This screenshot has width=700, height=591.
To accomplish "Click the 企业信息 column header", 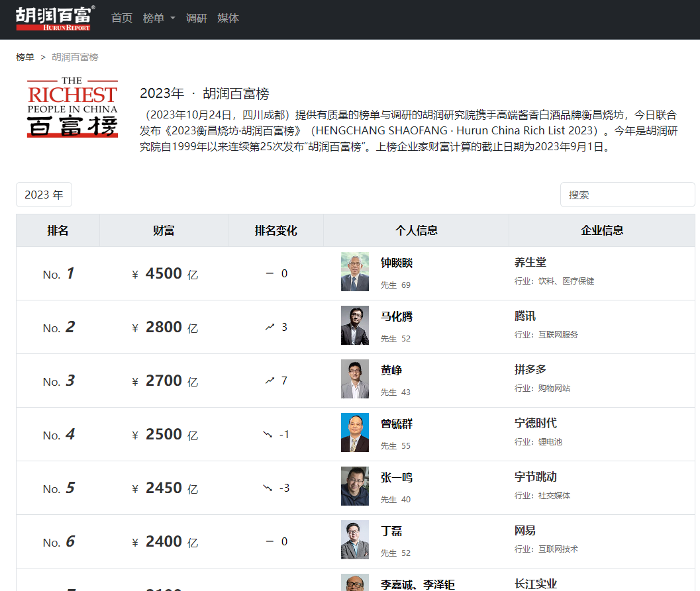I will click(x=602, y=230).
